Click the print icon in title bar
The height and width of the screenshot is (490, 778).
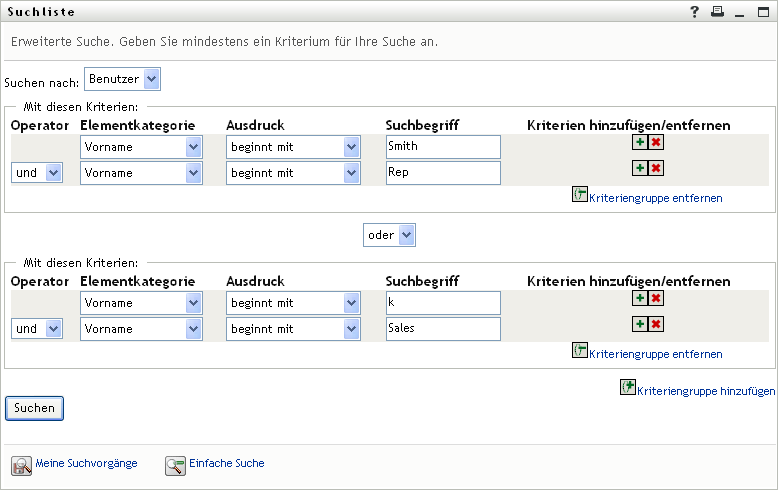pos(717,11)
